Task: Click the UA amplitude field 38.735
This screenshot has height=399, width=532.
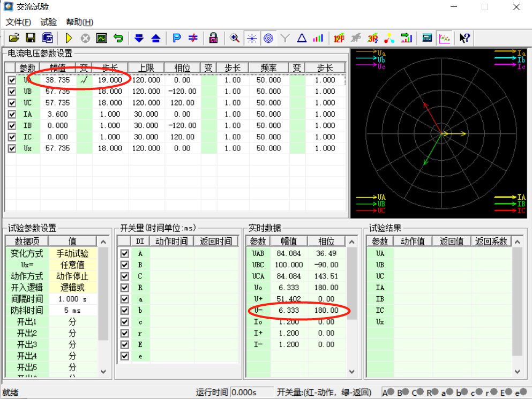Action: [x=57, y=80]
